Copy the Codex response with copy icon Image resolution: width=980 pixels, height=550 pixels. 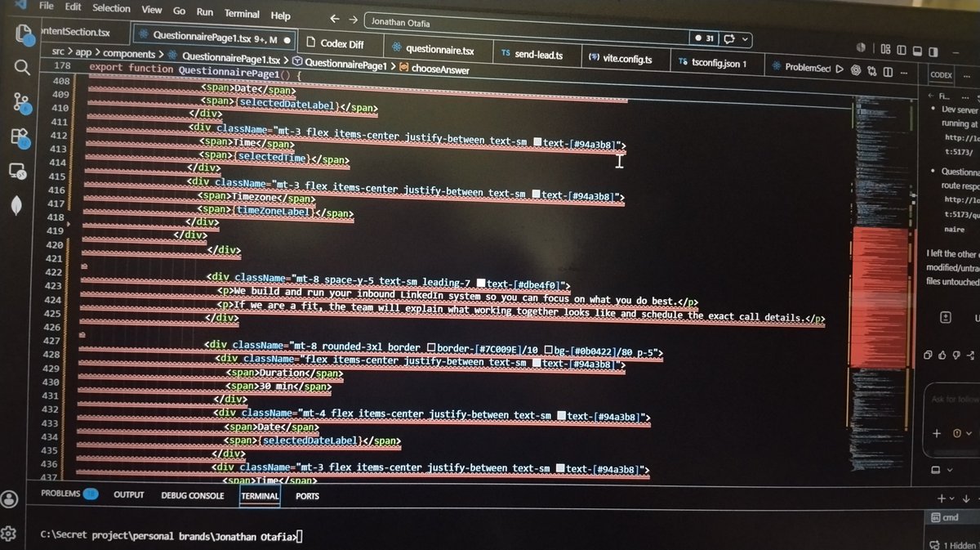[x=929, y=354]
